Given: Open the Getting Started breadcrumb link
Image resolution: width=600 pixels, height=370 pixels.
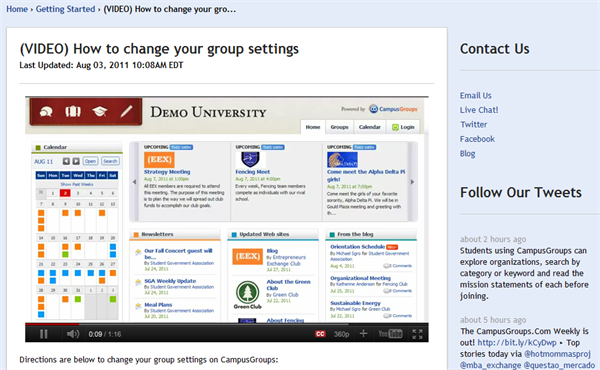Looking at the screenshot, I should click(x=65, y=9).
